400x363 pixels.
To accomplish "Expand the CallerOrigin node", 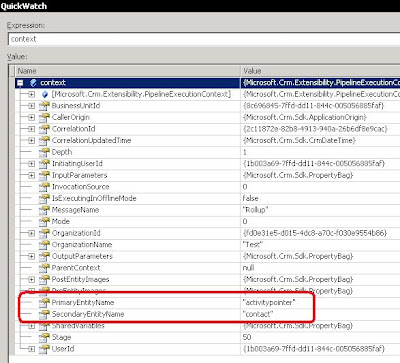I will coord(31,117).
